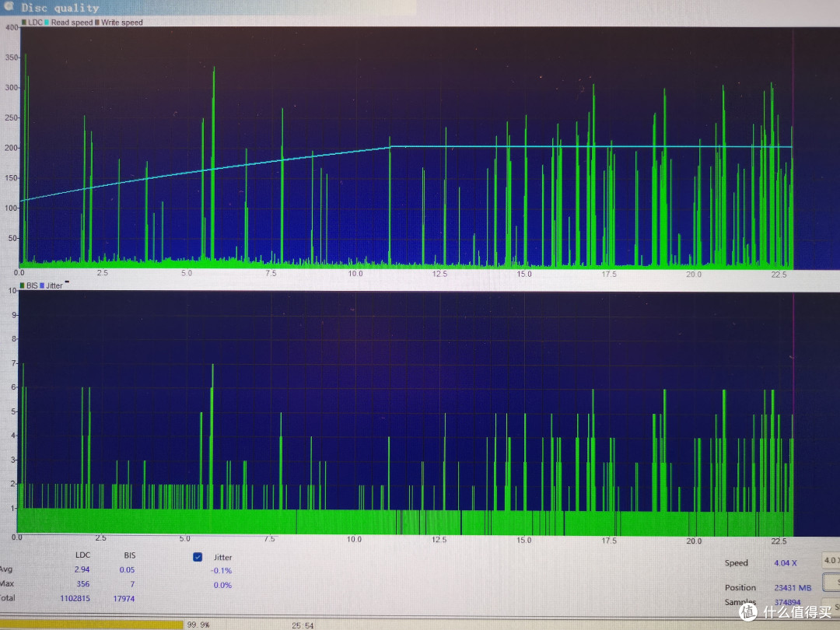Image resolution: width=840 pixels, height=630 pixels.
Task: Click the elapsed time 25:54
Action: [303, 625]
